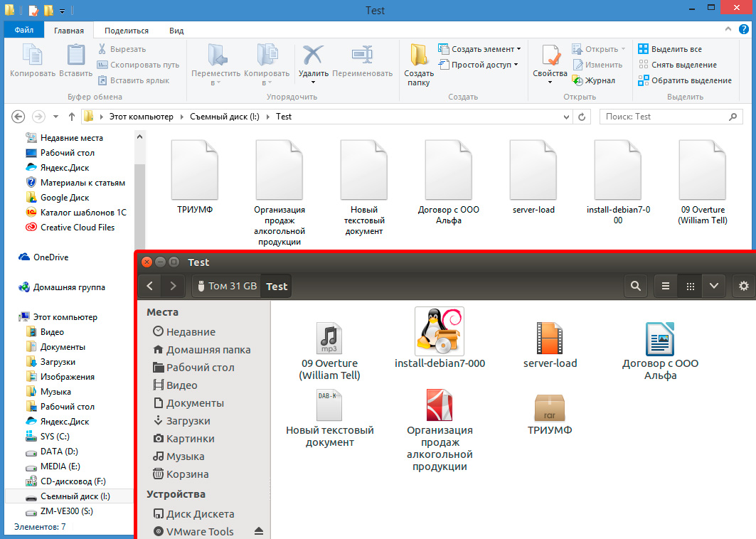756x539 pixels.
Task: Open Nautilus view options down-arrow menu
Action: click(714, 286)
